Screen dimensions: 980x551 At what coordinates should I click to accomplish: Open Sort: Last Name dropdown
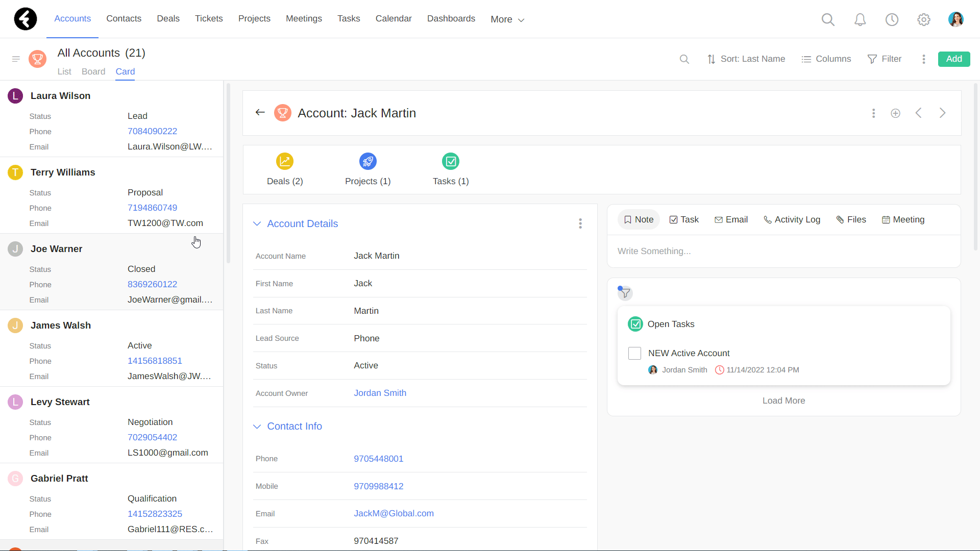(746, 59)
